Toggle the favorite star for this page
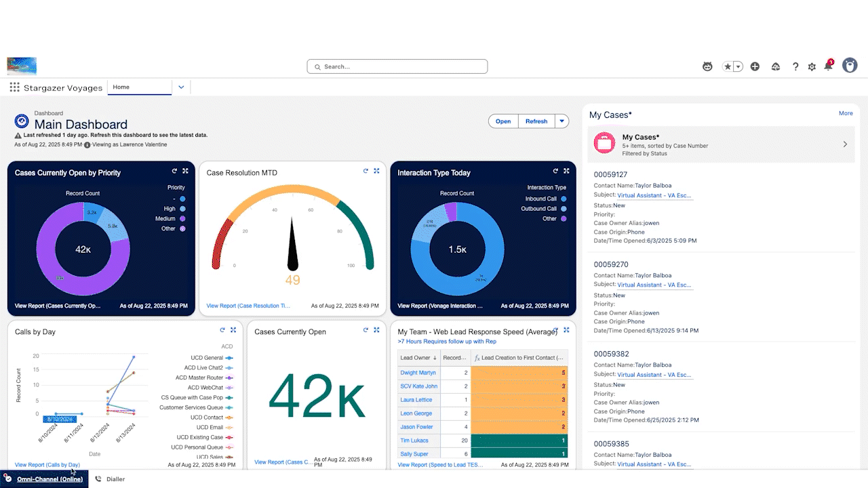The width and height of the screenshot is (868, 488). pos(728,66)
